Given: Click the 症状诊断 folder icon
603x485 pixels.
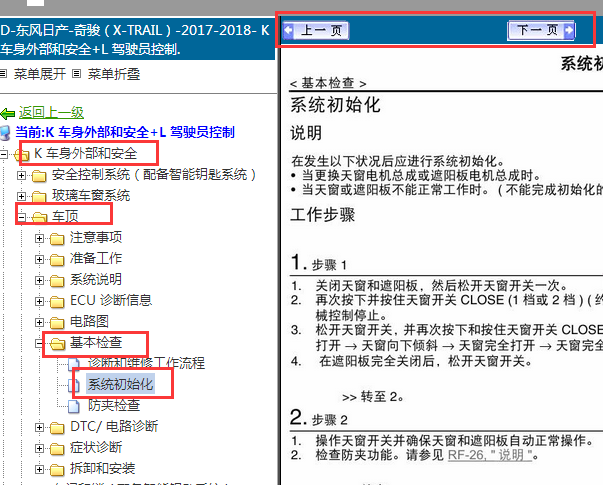Looking at the screenshot, I should [x=57, y=449].
